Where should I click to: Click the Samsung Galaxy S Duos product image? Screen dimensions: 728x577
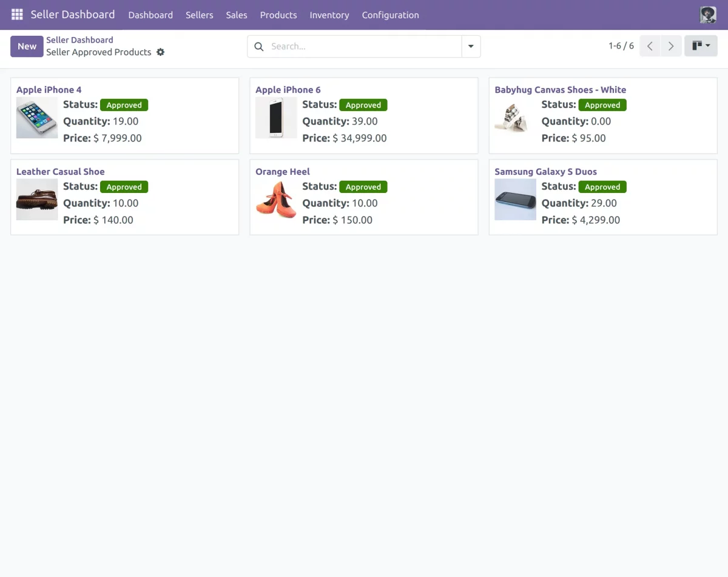(515, 199)
